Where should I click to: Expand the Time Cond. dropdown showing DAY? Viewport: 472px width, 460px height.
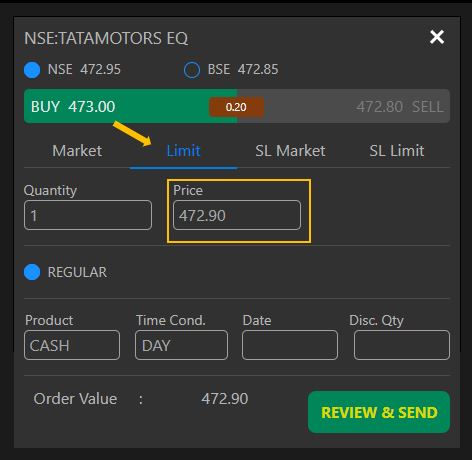pos(182,345)
